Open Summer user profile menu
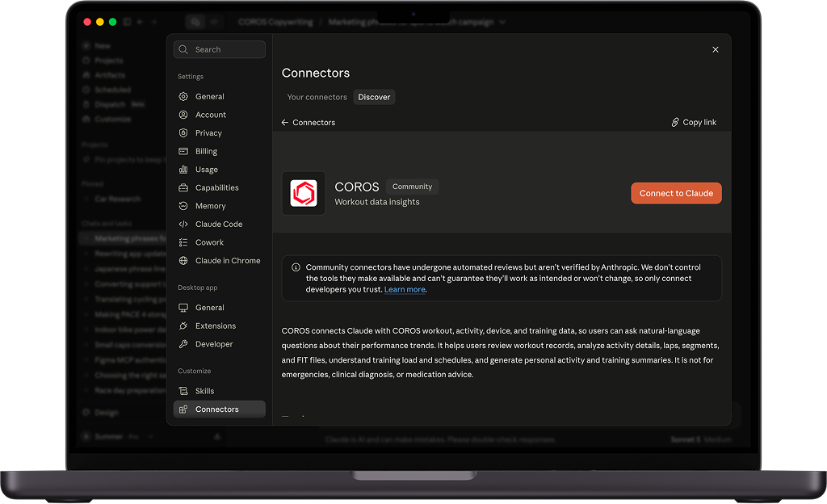Viewport: 827px width, 504px height. [x=117, y=436]
